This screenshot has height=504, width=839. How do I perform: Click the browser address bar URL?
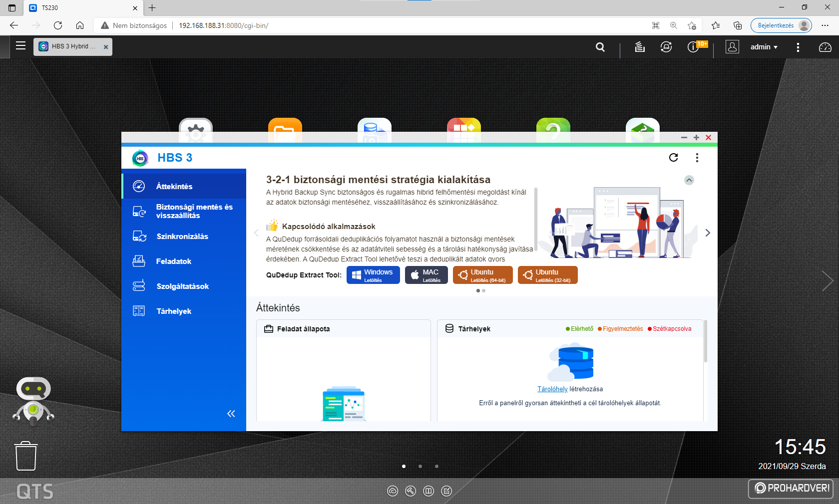224,25
